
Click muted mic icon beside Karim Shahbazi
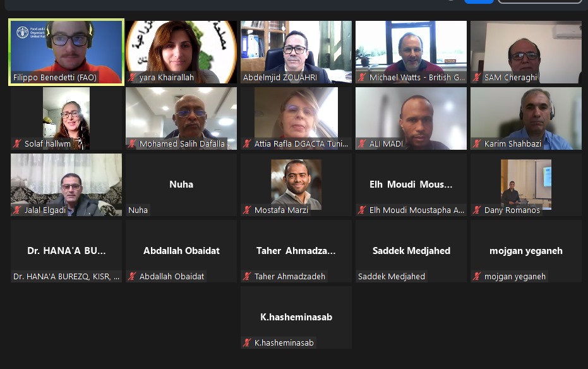click(477, 143)
